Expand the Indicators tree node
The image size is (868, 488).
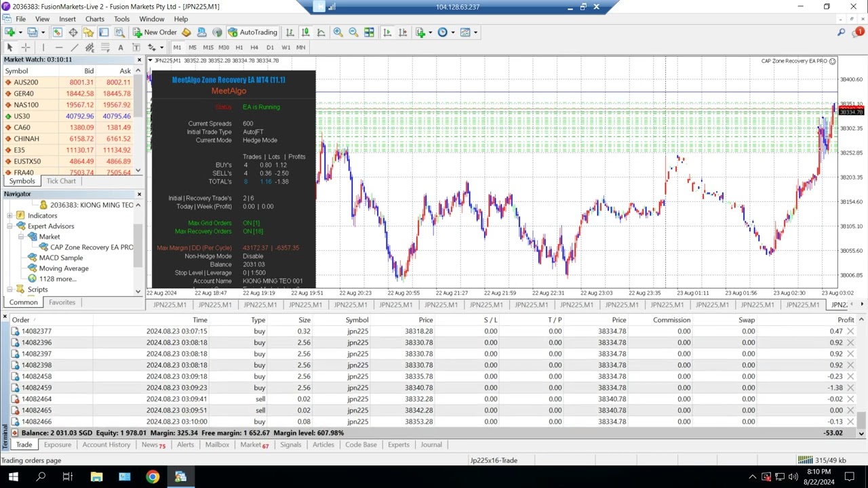10,216
